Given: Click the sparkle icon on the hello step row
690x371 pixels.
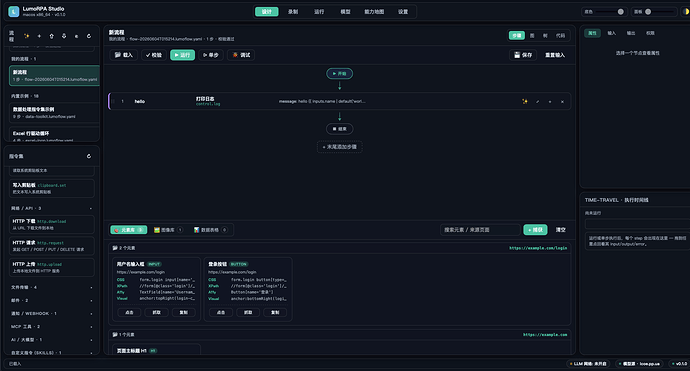Looking at the screenshot, I should coord(525,102).
